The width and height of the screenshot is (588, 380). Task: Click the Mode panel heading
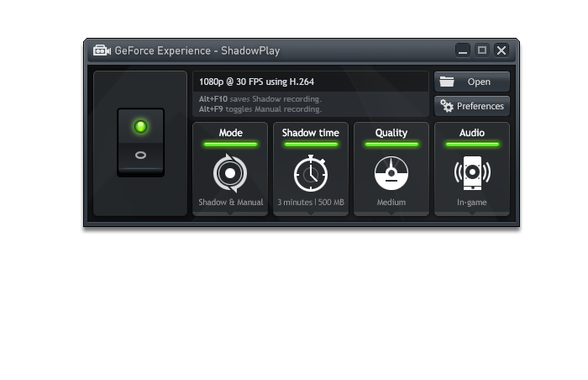click(x=231, y=133)
